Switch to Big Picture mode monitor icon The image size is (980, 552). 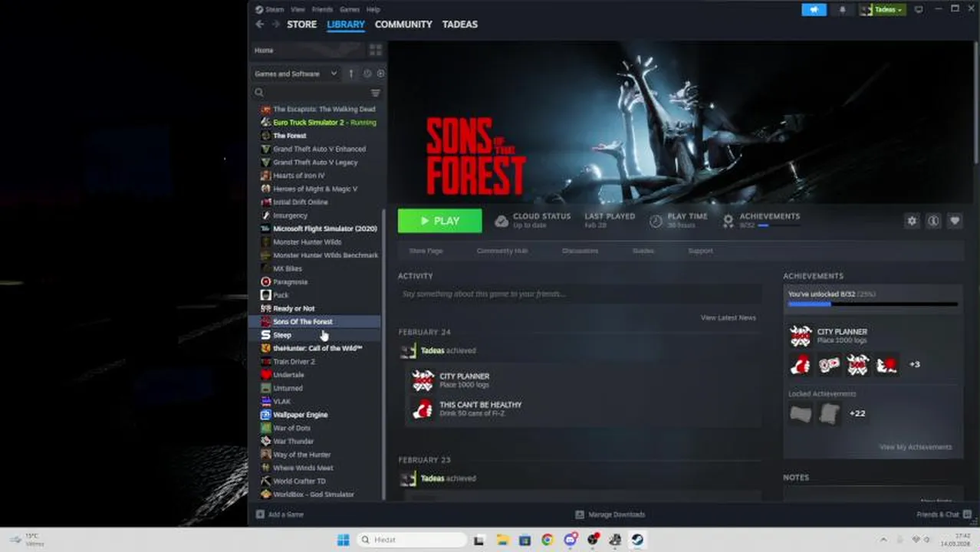(919, 9)
